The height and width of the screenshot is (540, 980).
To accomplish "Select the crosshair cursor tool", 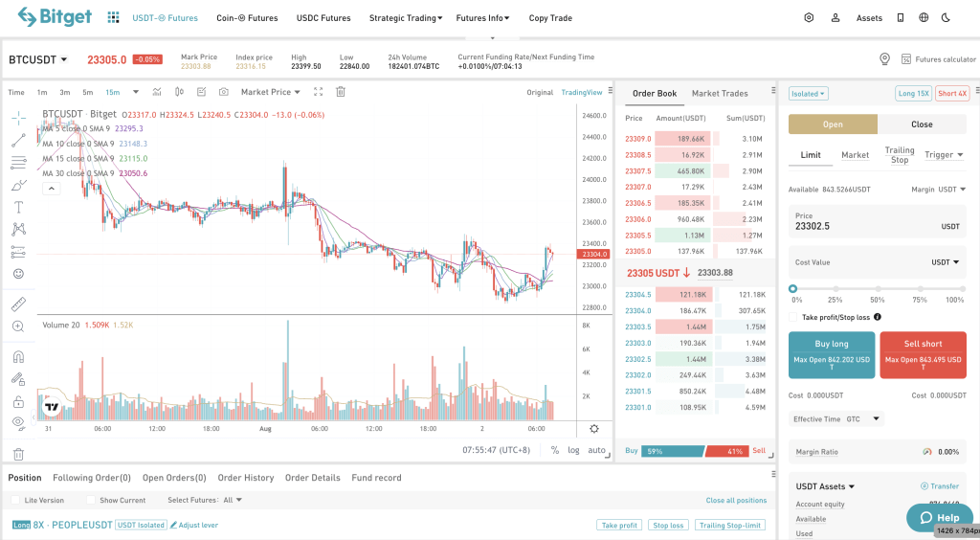I will pyautogui.click(x=19, y=118).
